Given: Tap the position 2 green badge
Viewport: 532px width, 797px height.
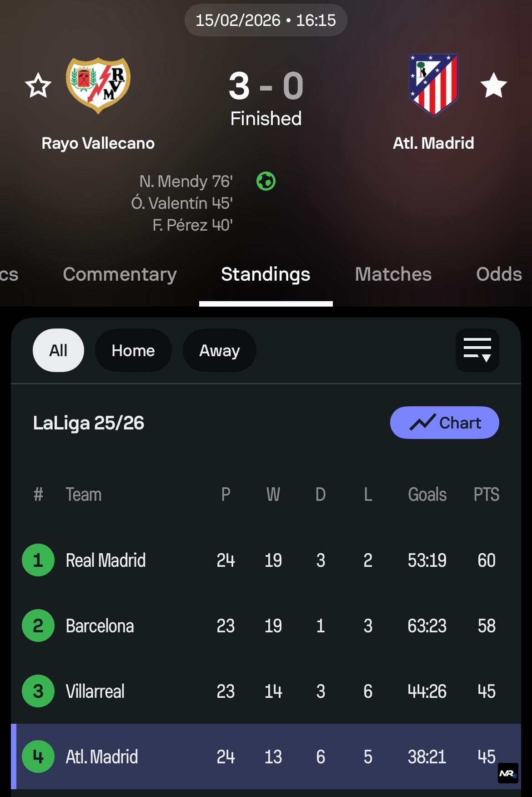Looking at the screenshot, I should pyautogui.click(x=38, y=625).
